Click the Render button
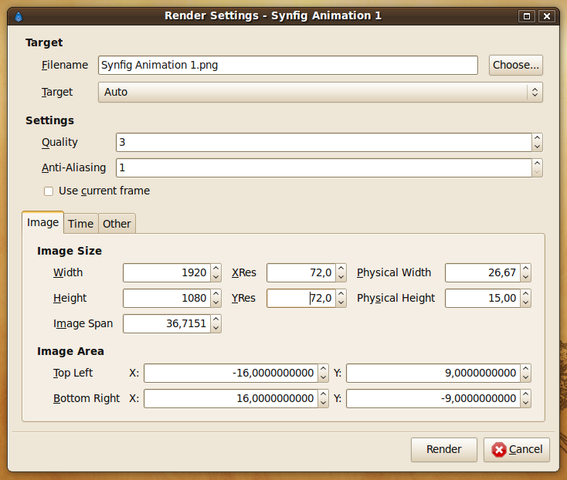The height and width of the screenshot is (480, 567). click(x=444, y=450)
